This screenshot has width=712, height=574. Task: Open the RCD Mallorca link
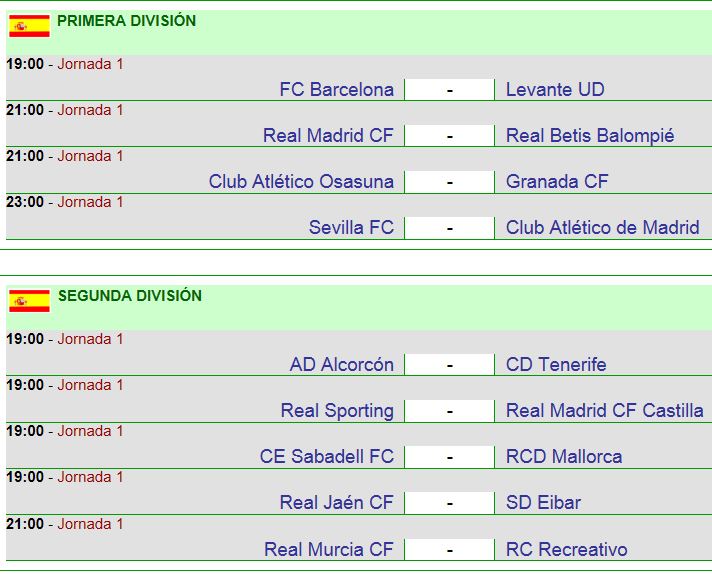pyautogui.click(x=564, y=456)
